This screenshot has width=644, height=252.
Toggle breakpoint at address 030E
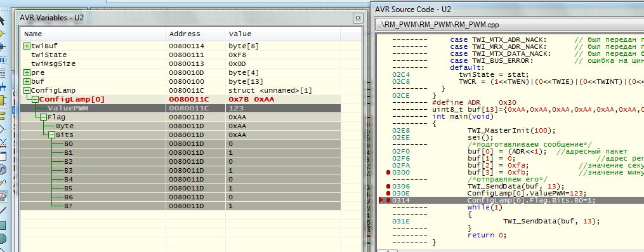tap(388, 193)
